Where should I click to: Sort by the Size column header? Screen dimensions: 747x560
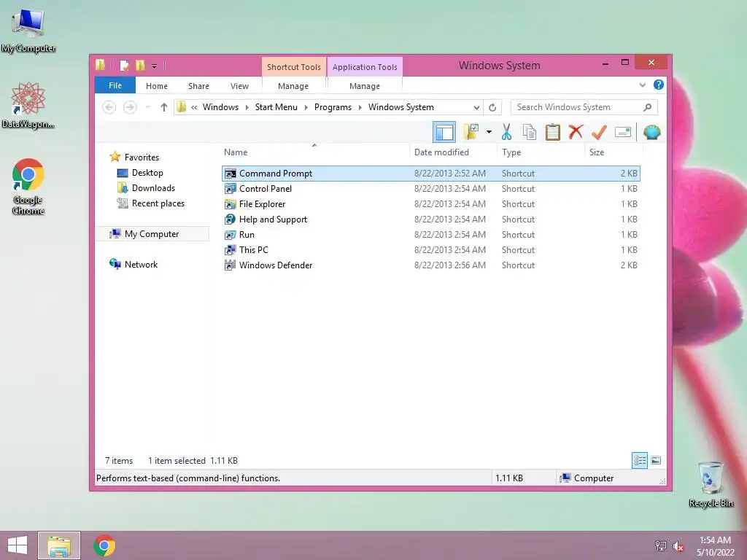[x=614, y=152]
